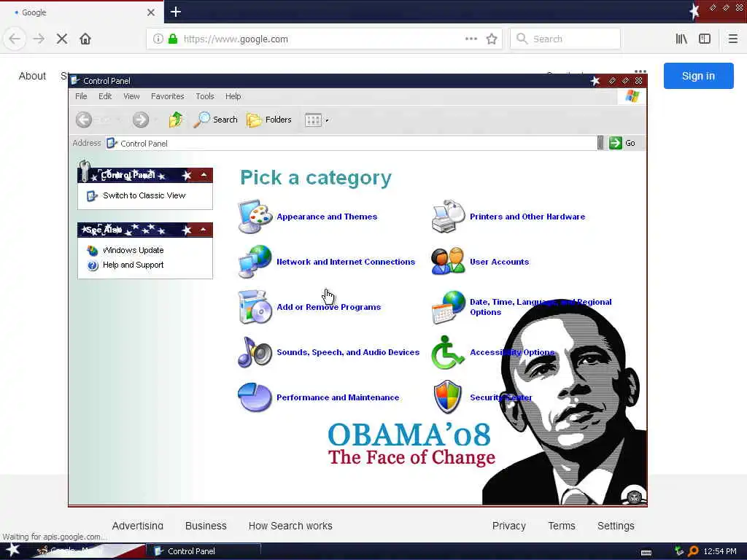
Task: Open Help and Support link
Action: coord(133,265)
